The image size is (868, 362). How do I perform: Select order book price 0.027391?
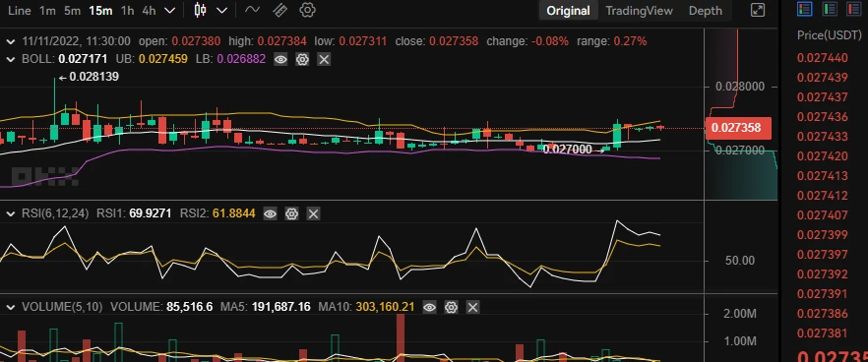click(x=822, y=294)
